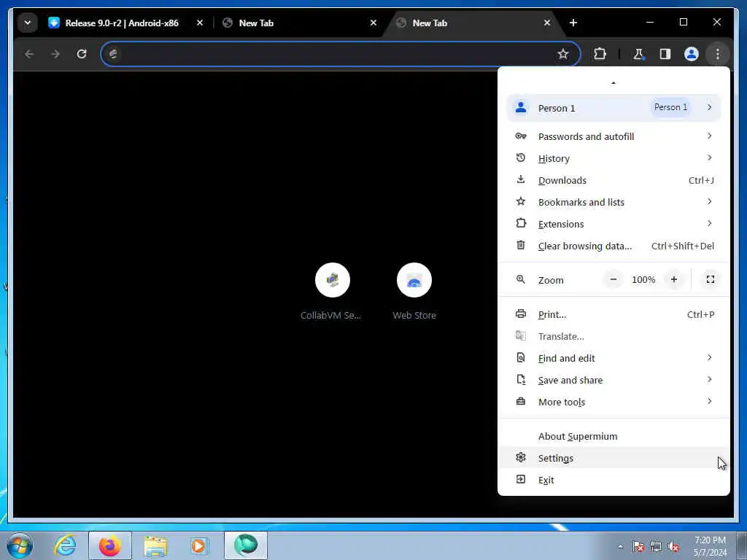Open the Windows Start button

(20, 545)
